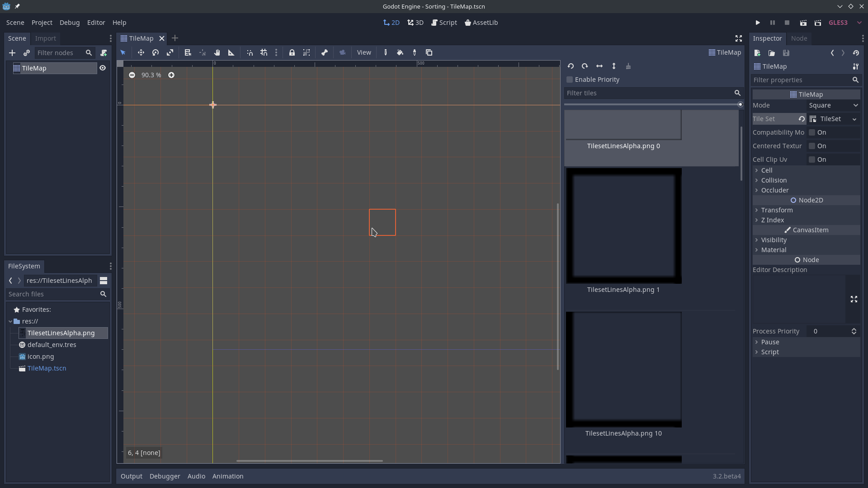Image resolution: width=868 pixels, height=488 pixels.
Task: Select the Select Mode arrow tool
Action: click(123, 52)
